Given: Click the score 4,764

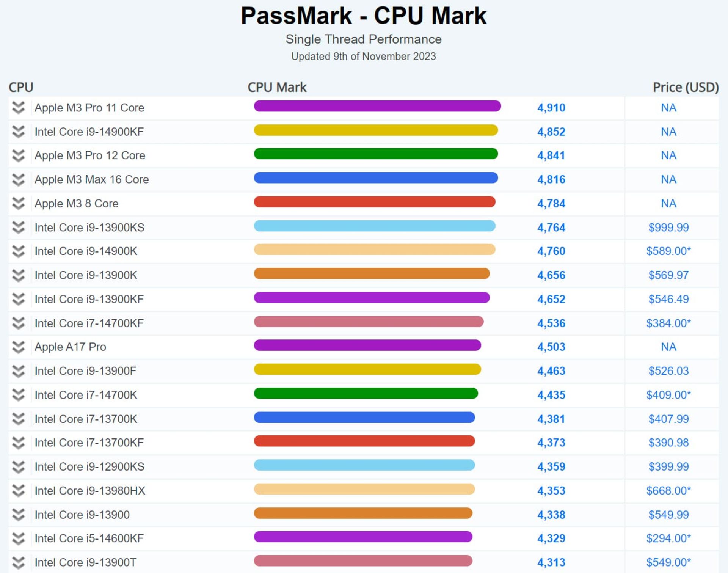Looking at the screenshot, I should [551, 228].
